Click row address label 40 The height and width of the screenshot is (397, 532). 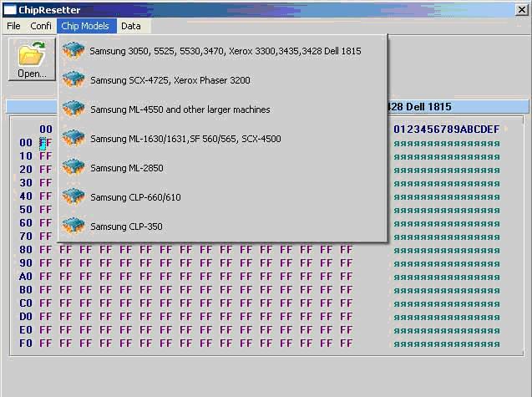click(26, 196)
